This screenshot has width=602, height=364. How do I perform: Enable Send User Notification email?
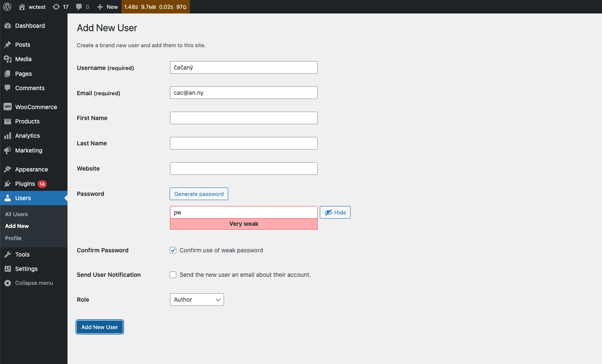pyautogui.click(x=173, y=274)
